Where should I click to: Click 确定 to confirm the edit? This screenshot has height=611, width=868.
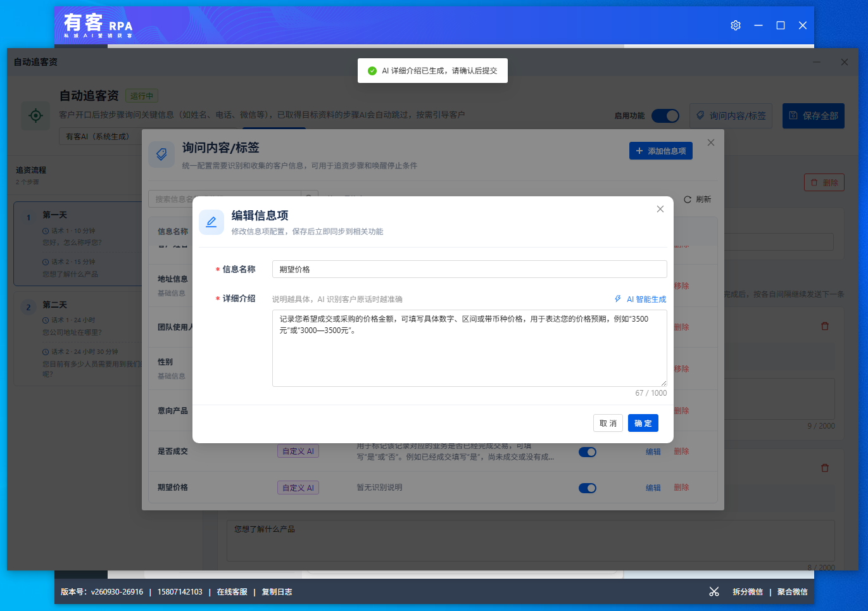643,423
